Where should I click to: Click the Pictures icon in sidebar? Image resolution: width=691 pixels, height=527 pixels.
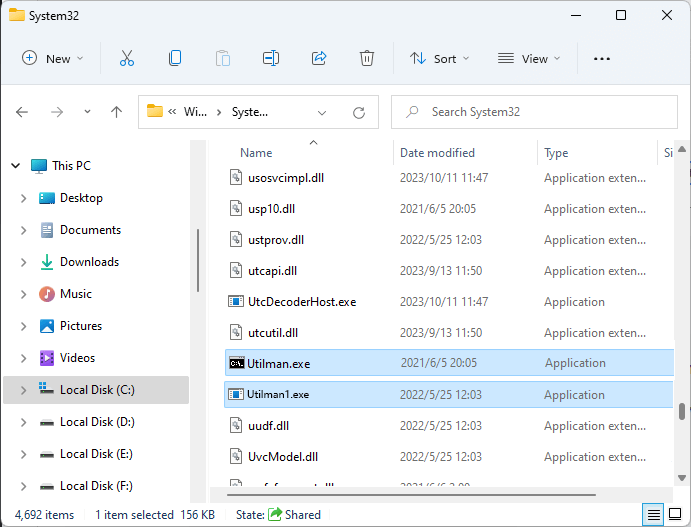pos(47,326)
